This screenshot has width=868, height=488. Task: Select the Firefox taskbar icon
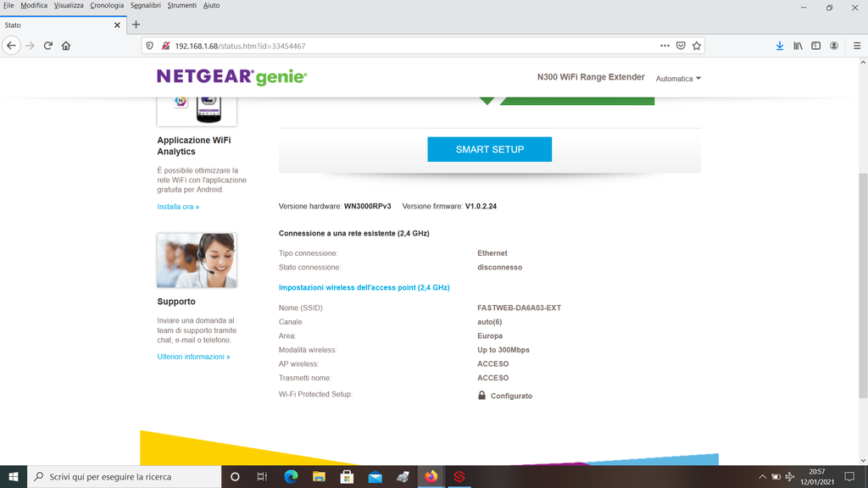431,476
